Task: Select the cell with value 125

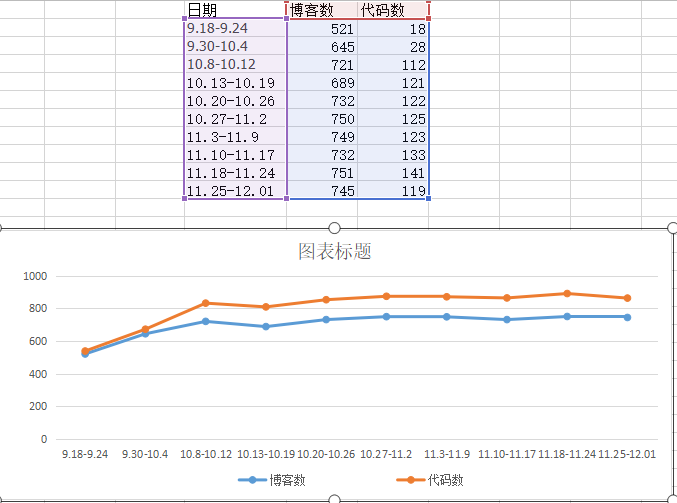Action: pyautogui.click(x=393, y=118)
